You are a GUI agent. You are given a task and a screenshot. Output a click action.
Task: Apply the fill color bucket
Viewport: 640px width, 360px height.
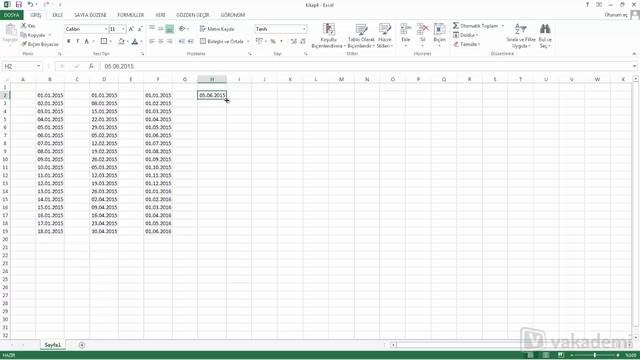tap(121, 41)
